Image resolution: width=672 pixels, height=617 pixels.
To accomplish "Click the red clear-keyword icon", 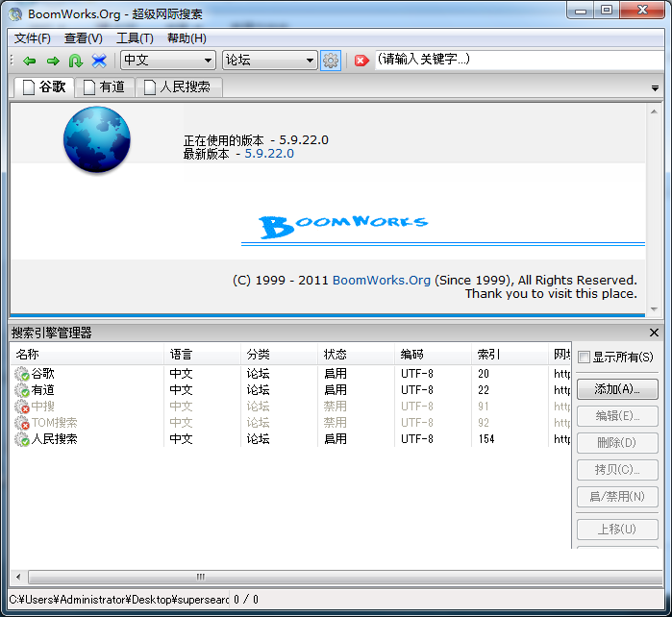I will 361,61.
